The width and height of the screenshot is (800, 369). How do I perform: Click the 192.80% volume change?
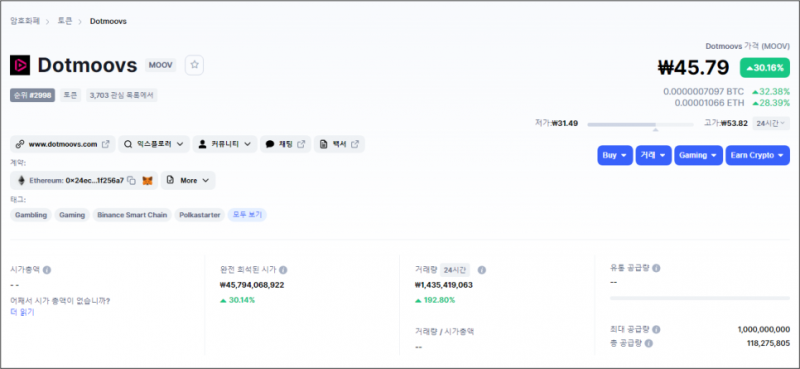(435, 300)
